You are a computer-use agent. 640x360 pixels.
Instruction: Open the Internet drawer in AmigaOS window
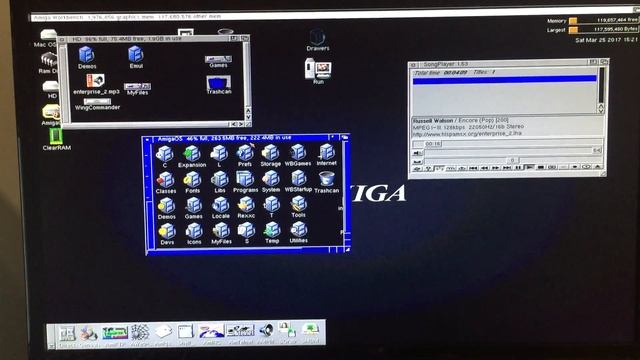pyautogui.click(x=327, y=154)
